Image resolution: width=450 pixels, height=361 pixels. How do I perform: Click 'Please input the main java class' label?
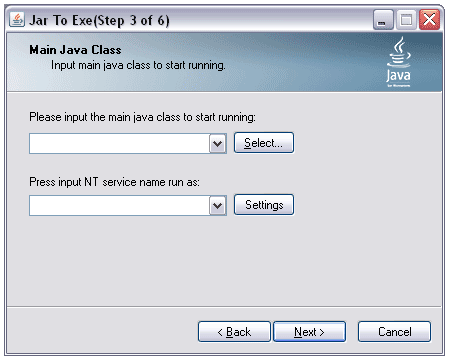pyautogui.click(x=142, y=117)
